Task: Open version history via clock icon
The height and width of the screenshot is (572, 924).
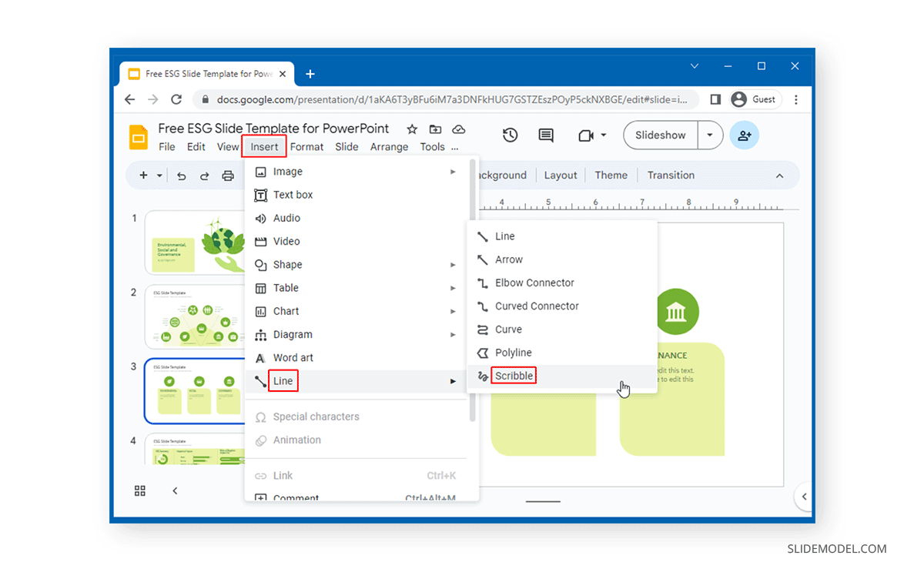Action: [509, 135]
